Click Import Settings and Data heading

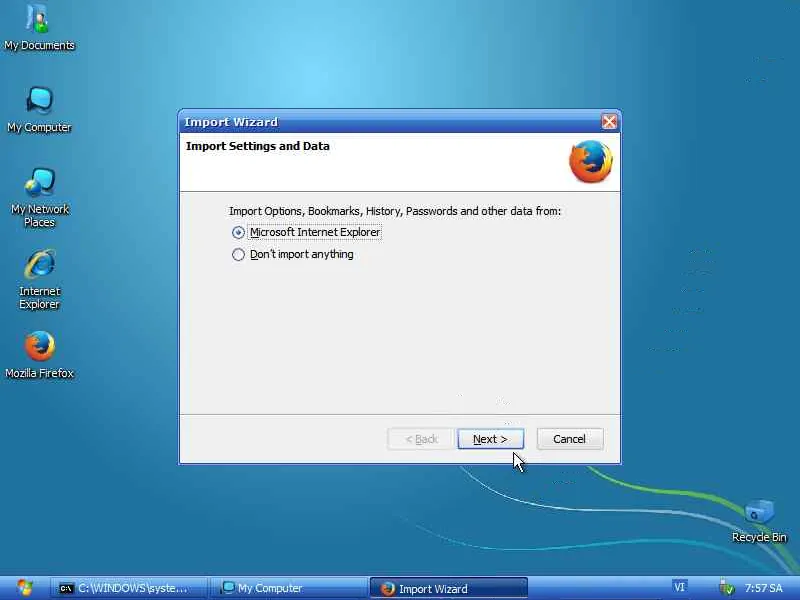click(x=258, y=146)
